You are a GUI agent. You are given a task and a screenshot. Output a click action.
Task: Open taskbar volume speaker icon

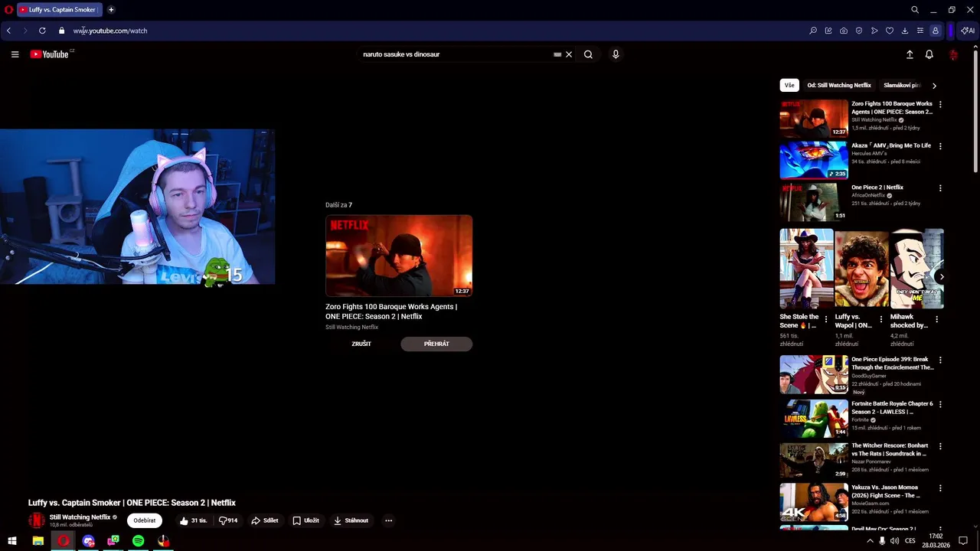click(x=895, y=541)
